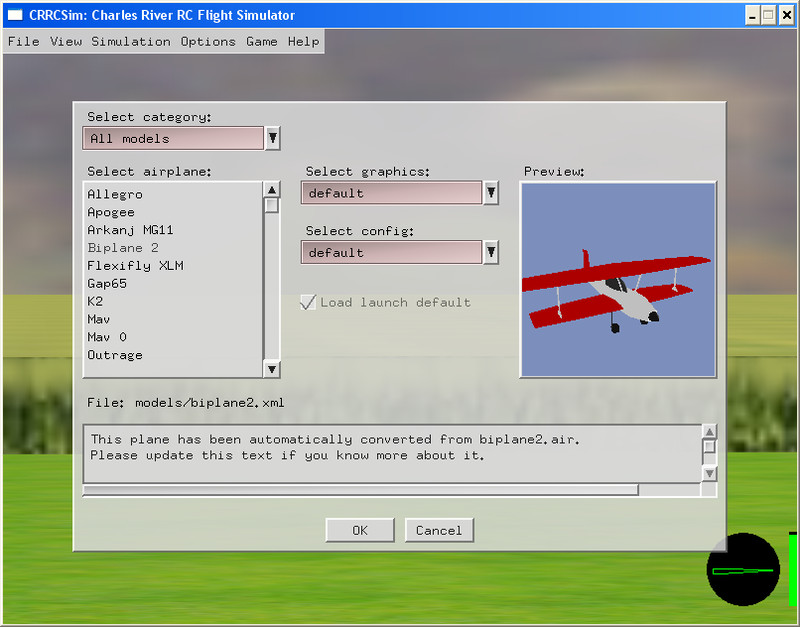Expand the Select config dropdown arrow
This screenshot has width=800, height=627.
(491, 252)
